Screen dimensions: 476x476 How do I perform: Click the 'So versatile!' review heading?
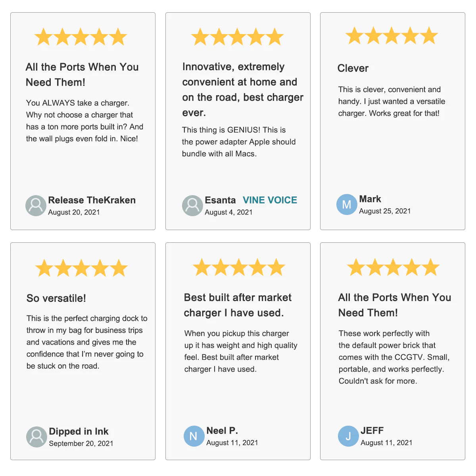coord(56,298)
